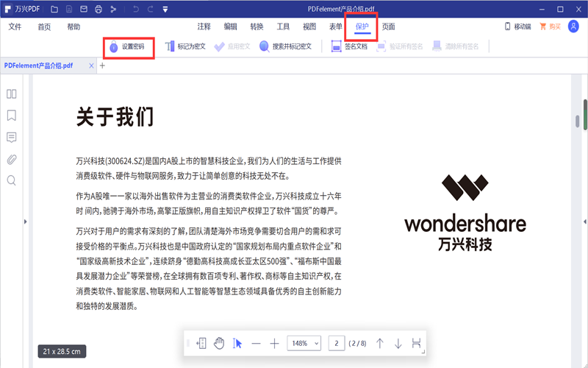Open the bookmarks panel
This screenshot has height=368, width=588.
[x=12, y=116]
